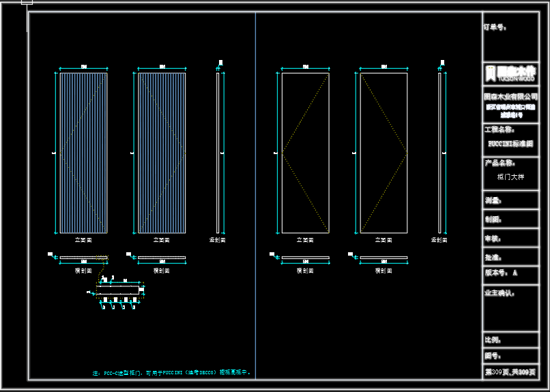The image size is (550, 392).
Task: Pick the second slatted door elevation drawing
Action: pyautogui.click(x=162, y=153)
